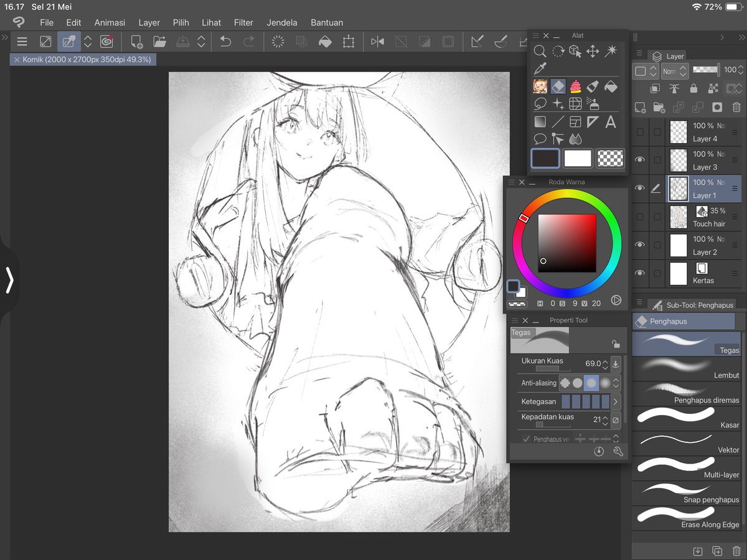Click the transparent color swatch
The width and height of the screenshot is (747, 560).
(x=609, y=159)
